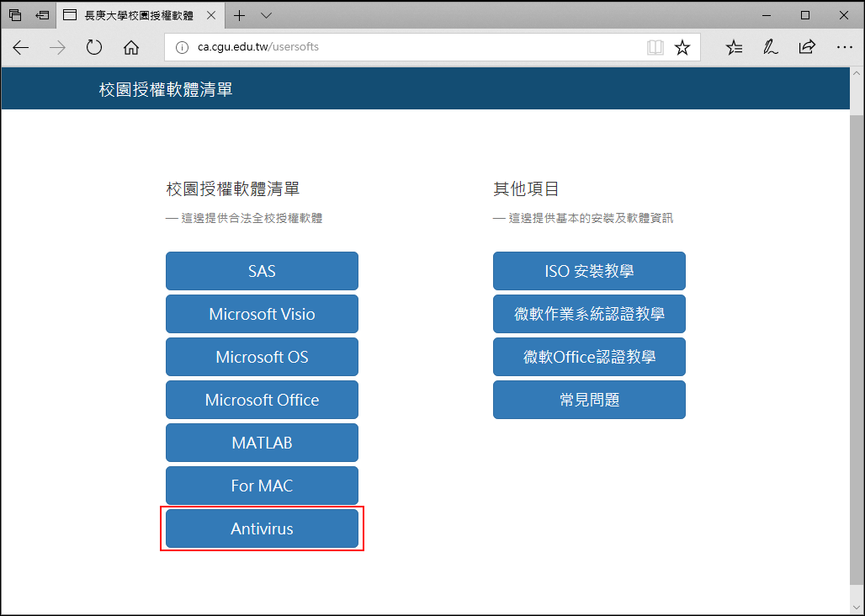Refresh the current page
This screenshot has width=865, height=616.
(93, 47)
